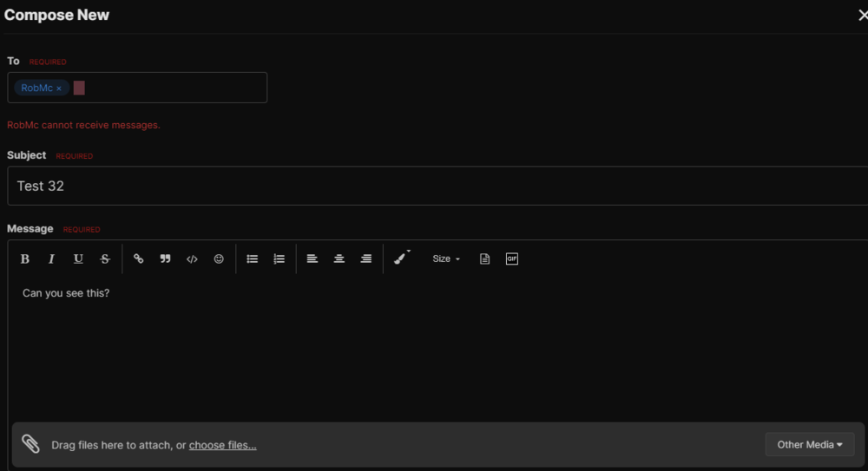Align text to the left
The width and height of the screenshot is (868, 471).
(x=312, y=258)
